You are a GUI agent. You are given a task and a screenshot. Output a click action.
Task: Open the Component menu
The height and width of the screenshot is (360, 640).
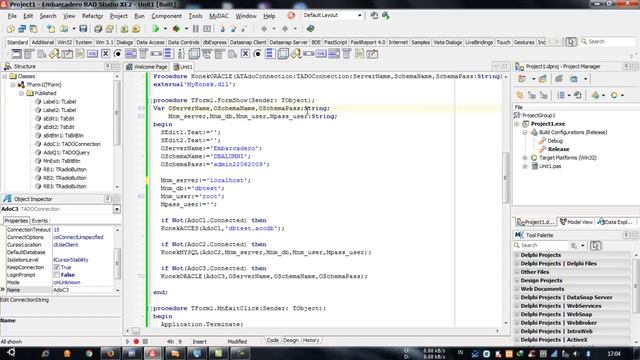pos(167,16)
